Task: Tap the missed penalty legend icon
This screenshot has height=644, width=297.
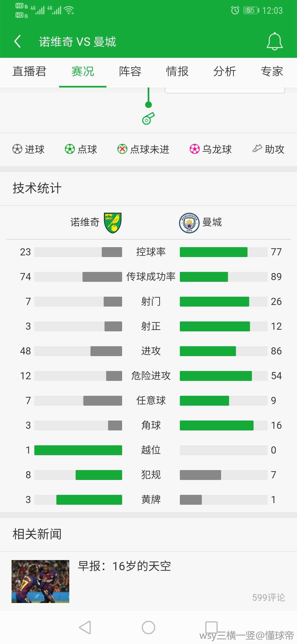Action: pos(122,149)
